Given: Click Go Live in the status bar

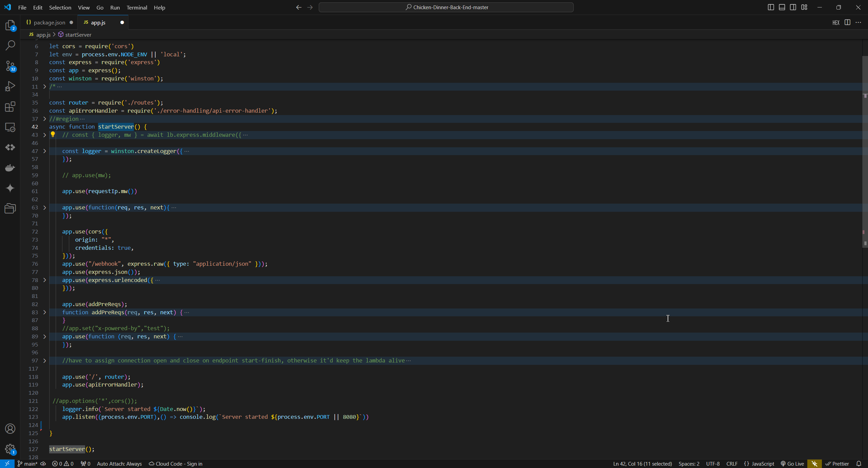Looking at the screenshot, I should coord(792,464).
